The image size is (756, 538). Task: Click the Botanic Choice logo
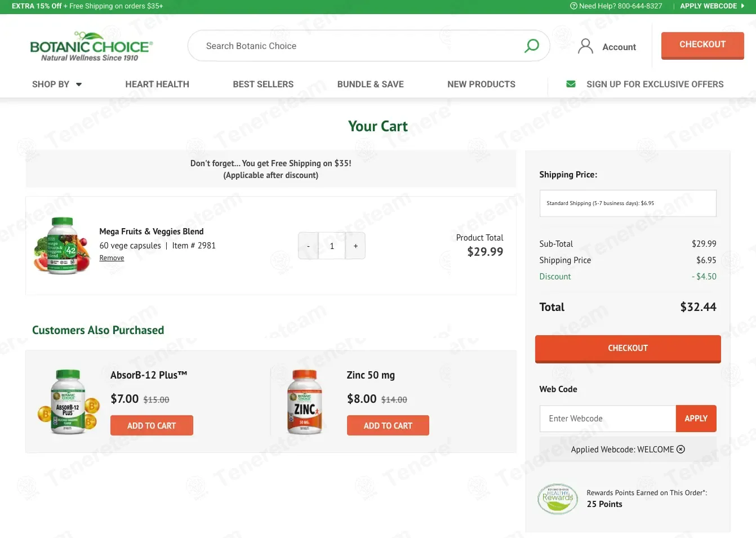tap(91, 47)
